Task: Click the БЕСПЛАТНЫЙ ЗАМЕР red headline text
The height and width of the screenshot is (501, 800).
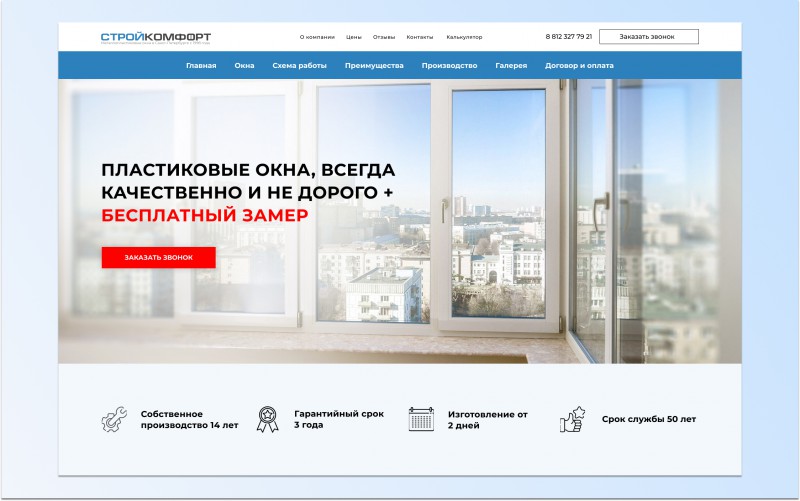Action: click(205, 215)
